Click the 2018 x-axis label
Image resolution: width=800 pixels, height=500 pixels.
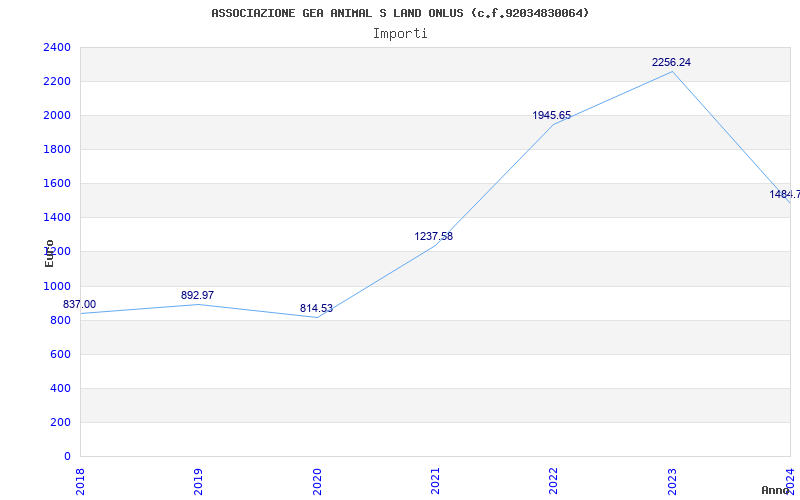pyautogui.click(x=80, y=482)
